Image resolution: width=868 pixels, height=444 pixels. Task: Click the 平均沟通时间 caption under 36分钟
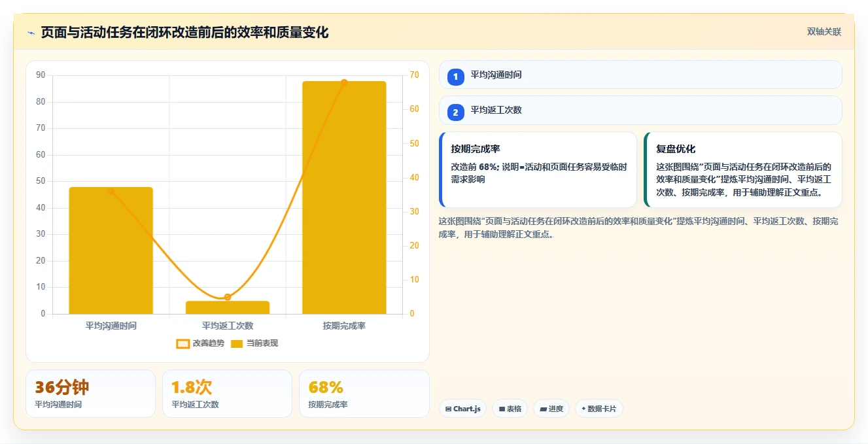click(58, 405)
